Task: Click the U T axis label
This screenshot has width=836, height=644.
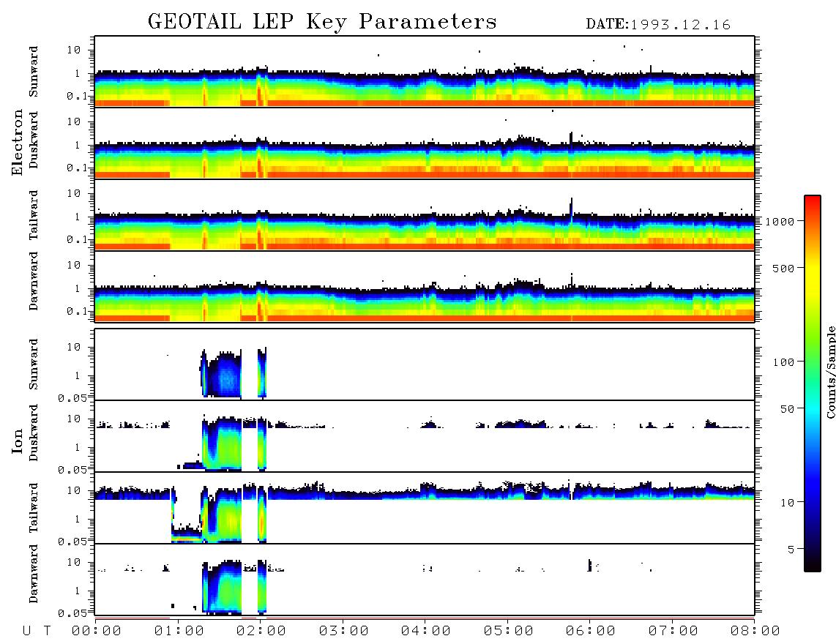Action: [x=37, y=632]
